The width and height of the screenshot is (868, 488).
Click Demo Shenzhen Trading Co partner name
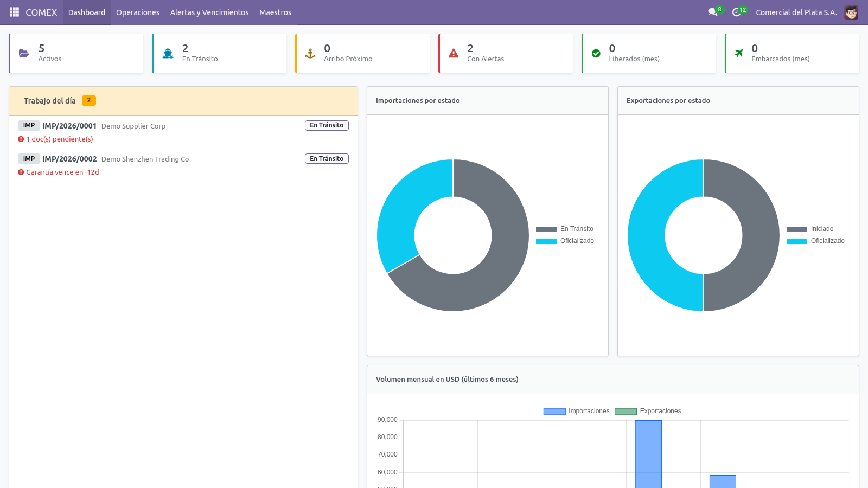point(145,159)
